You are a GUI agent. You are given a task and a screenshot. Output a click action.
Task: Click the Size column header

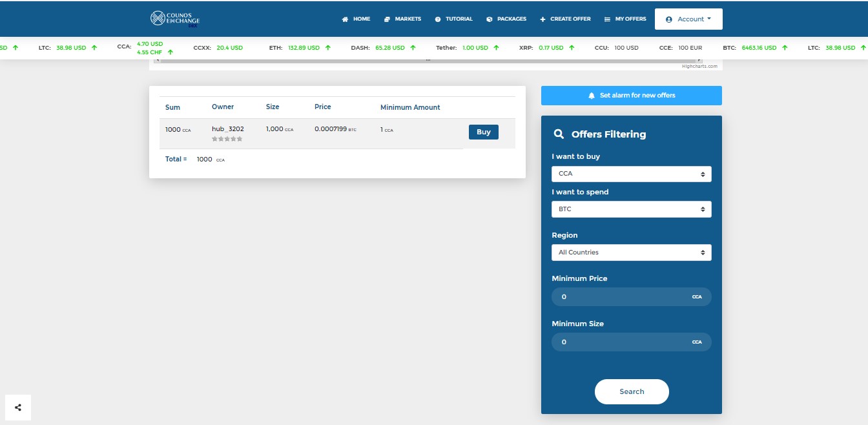click(x=273, y=107)
